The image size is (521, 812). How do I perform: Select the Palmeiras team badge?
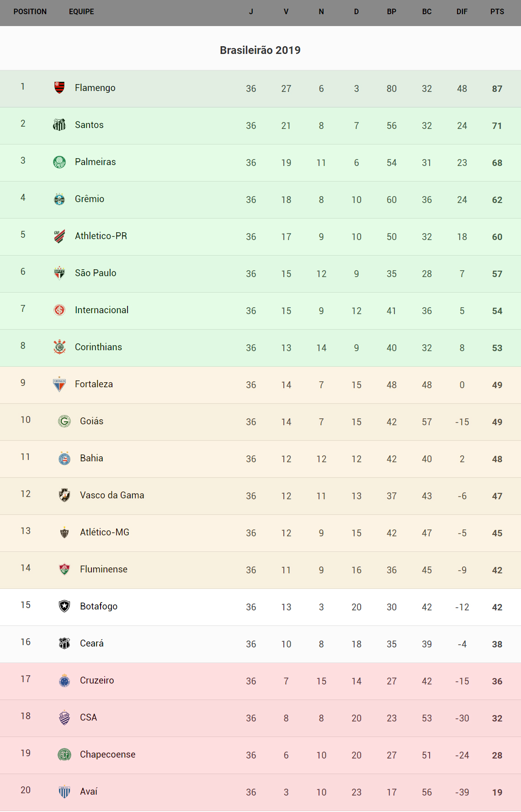[x=59, y=162]
